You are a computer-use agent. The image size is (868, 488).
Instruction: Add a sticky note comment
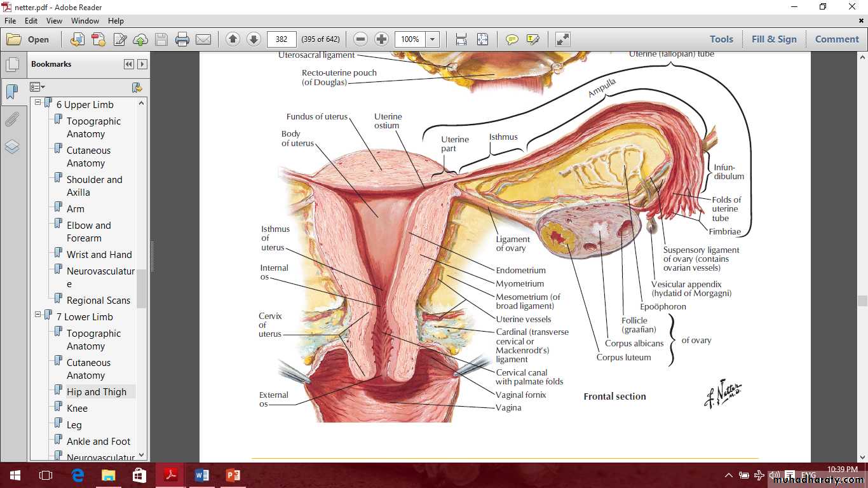click(512, 39)
